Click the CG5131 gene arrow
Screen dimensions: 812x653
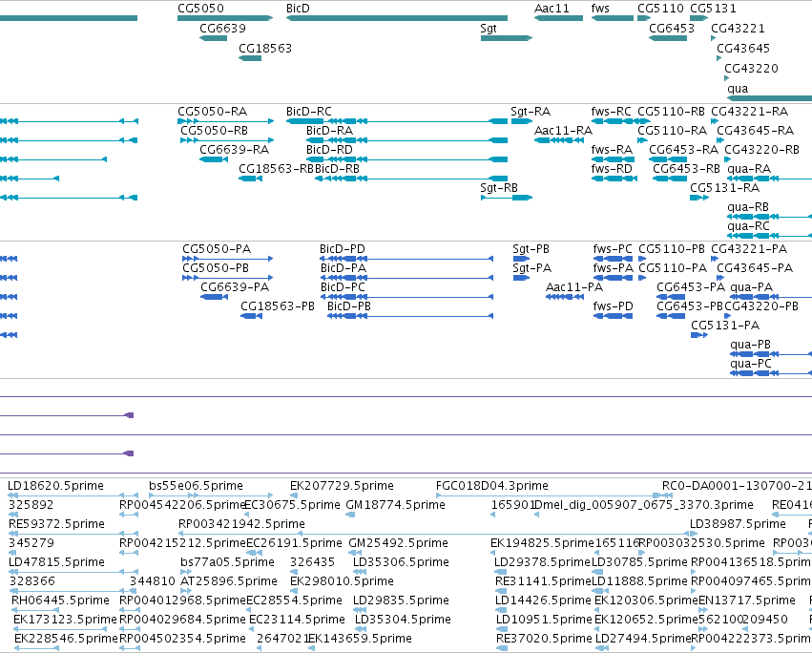[699, 18]
